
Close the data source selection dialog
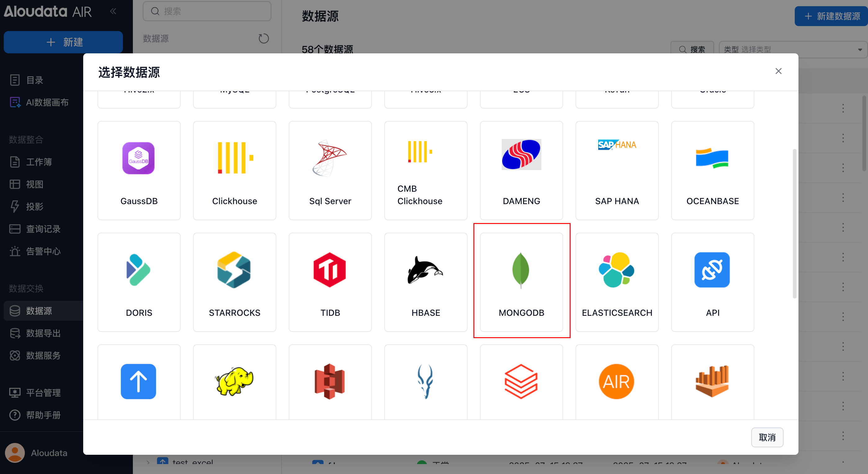(778, 71)
